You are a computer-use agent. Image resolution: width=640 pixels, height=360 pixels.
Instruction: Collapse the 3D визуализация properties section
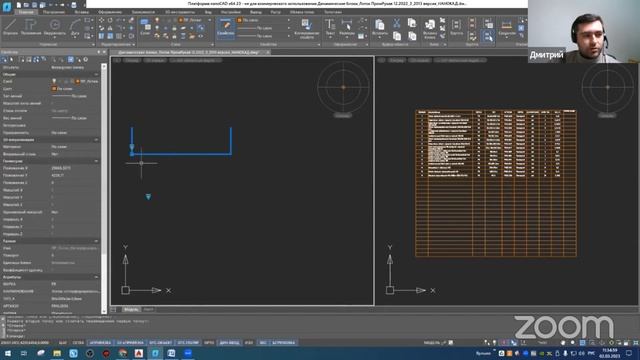pos(96,140)
